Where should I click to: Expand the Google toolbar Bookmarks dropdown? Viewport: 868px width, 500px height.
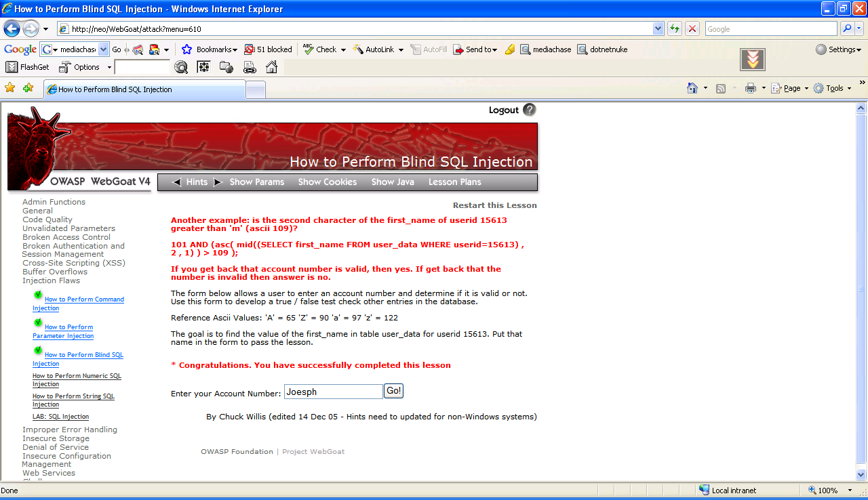(210, 49)
